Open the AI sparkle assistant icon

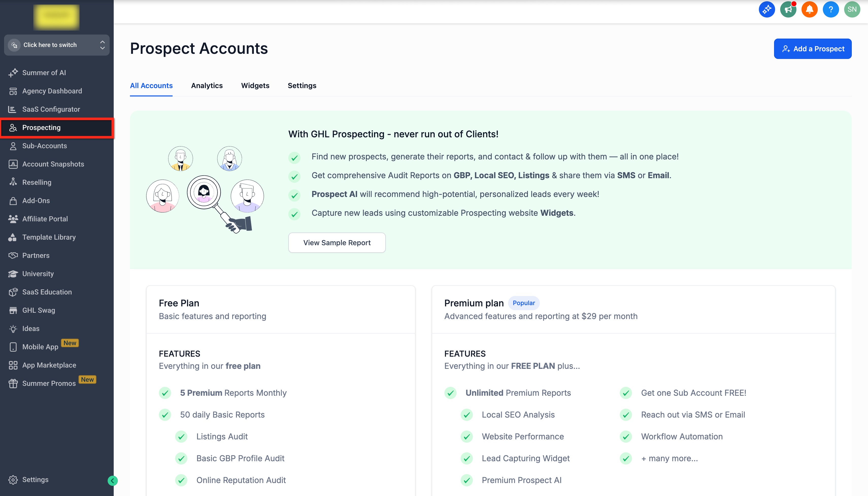coord(766,9)
